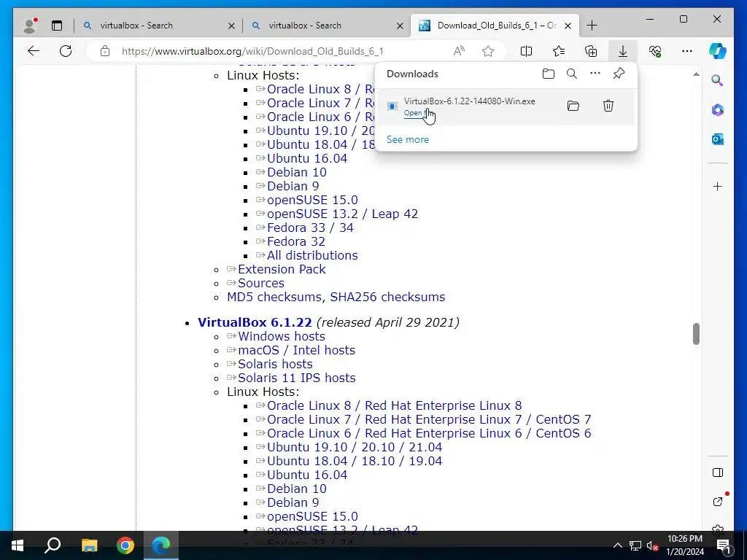The width and height of the screenshot is (747, 560).
Task: Open SHA256 checksums link
Action: [x=387, y=297]
